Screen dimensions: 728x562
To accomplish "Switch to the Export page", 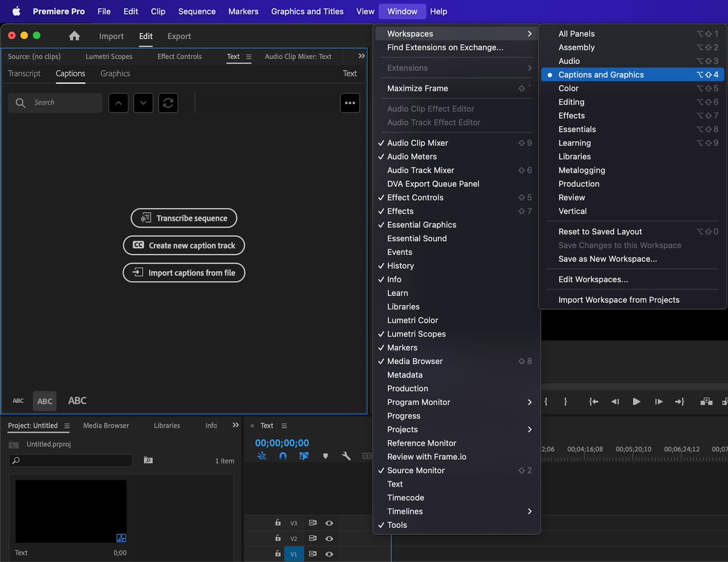I will pyautogui.click(x=179, y=36).
